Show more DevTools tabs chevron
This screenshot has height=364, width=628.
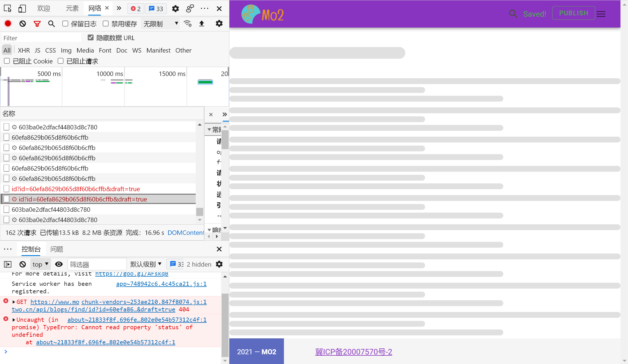(119, 8)
